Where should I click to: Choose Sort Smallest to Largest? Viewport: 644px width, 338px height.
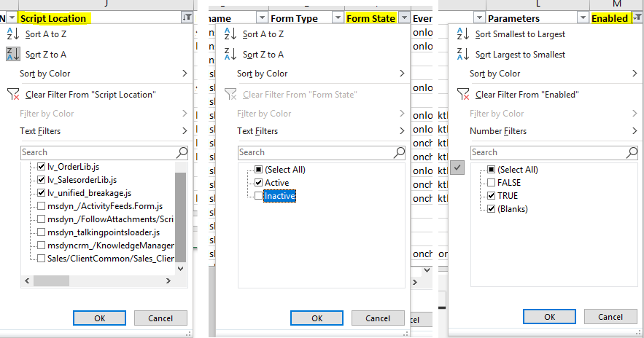520,34
